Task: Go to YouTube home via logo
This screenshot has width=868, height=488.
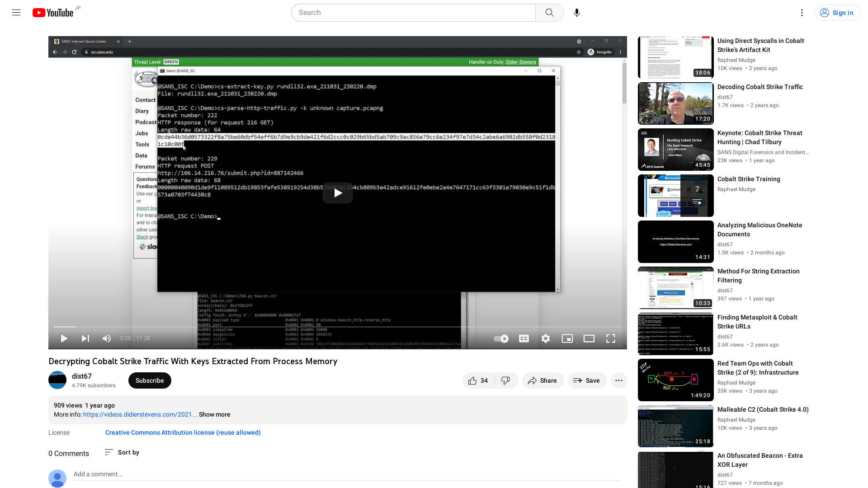Action: pos(53,13)
